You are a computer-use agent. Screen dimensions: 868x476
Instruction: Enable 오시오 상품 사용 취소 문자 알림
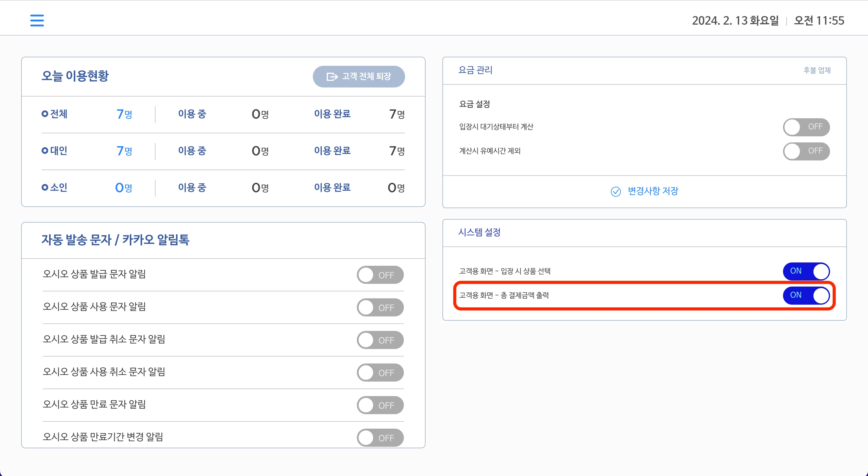(380, 373)
